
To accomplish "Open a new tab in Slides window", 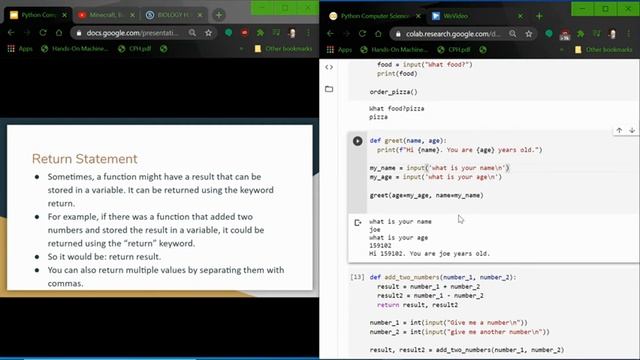I will (219, 15).
